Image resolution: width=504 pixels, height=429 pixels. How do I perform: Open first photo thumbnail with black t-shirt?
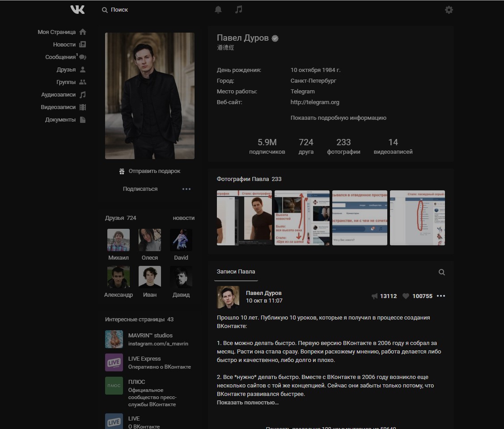coord(244,218)
